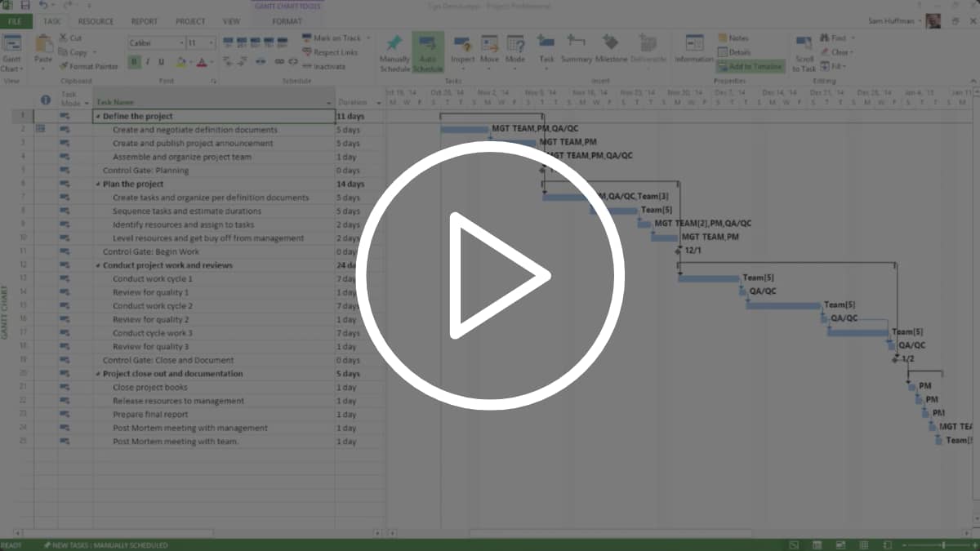The width and height of the screenshot is (980, 551).
Task: Click the Manually Schedule pin icon
Action: [x=394, y=45]
